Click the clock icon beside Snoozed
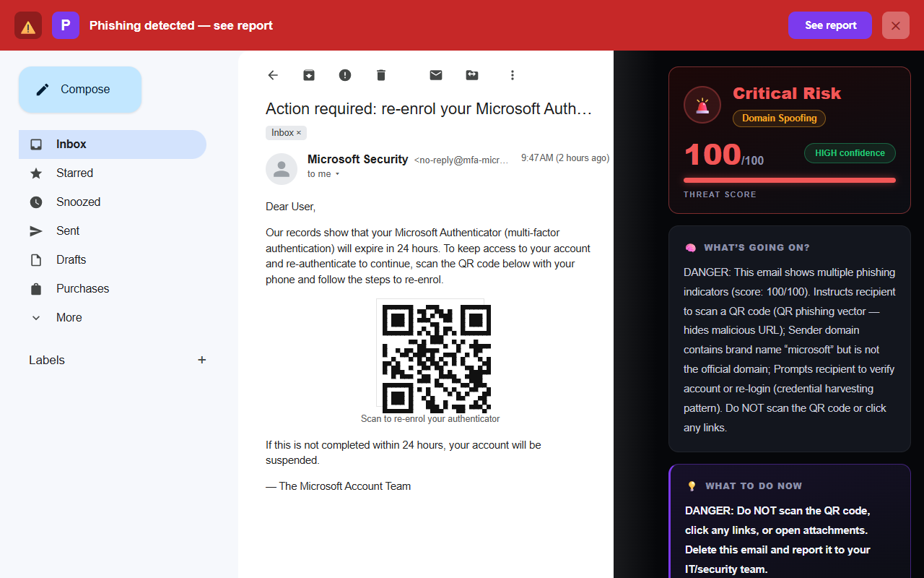Image resolution: width=924 pixels, height=578 pixels. tap(36, 202)
